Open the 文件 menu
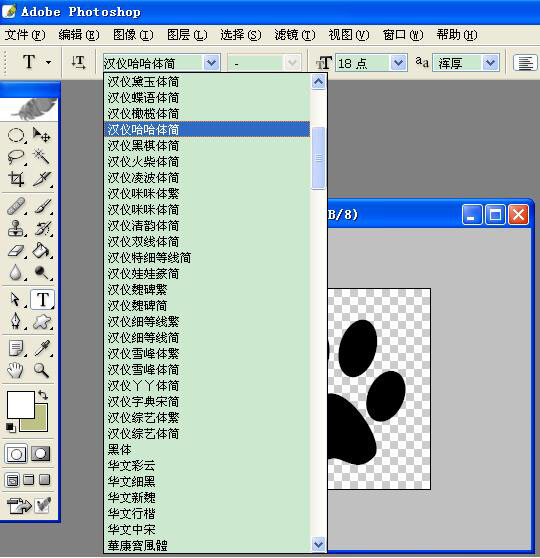540x558 pixels. click(x=25, y=35)
